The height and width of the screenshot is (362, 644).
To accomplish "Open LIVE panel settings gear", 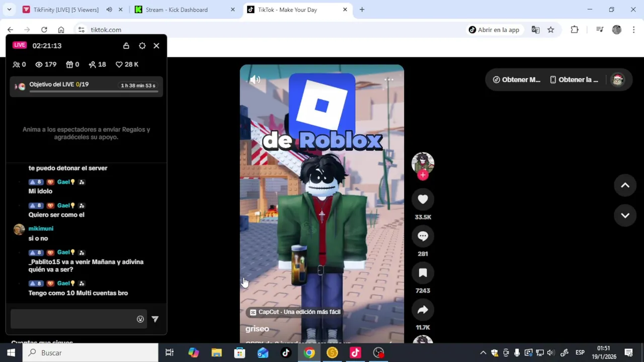I will 142,46.
